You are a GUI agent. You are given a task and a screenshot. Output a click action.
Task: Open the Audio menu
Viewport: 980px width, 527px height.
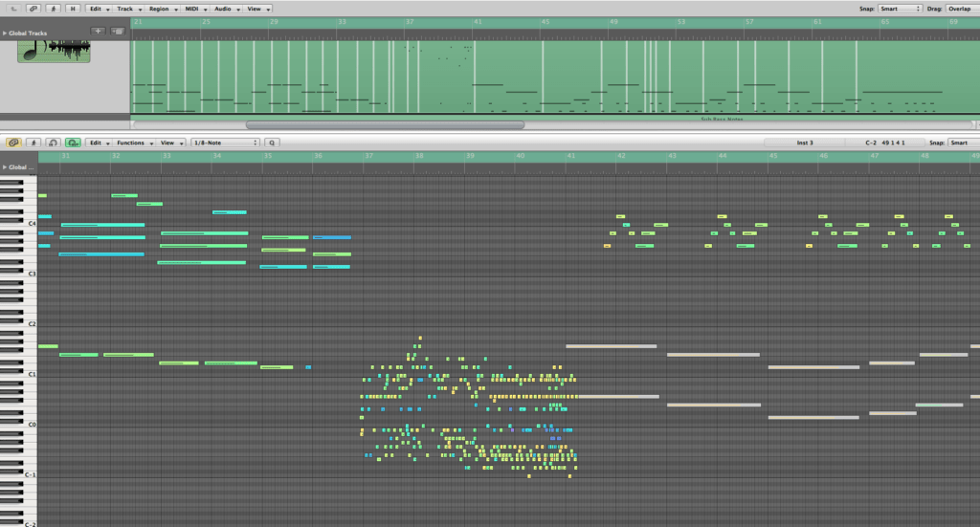point(226,9)
